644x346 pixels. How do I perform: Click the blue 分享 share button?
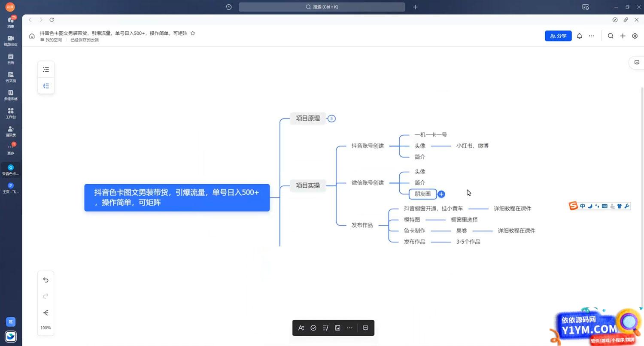(x=558, y=36)
